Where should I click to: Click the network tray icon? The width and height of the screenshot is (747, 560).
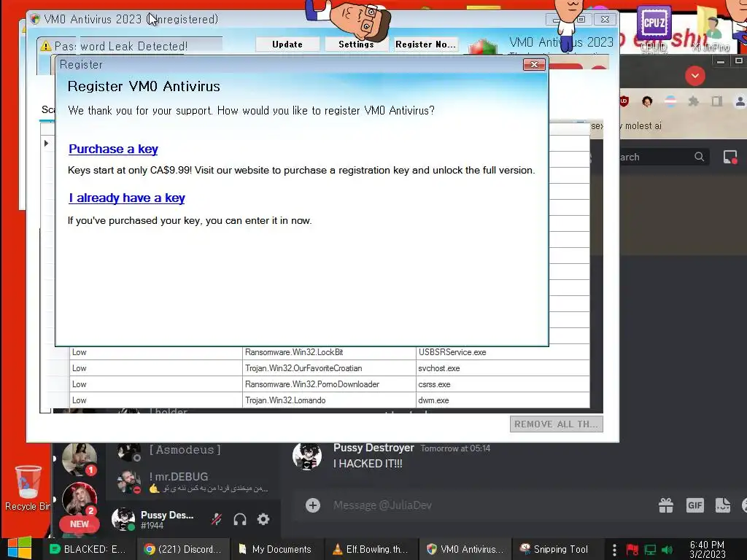[x=650, y=550]
